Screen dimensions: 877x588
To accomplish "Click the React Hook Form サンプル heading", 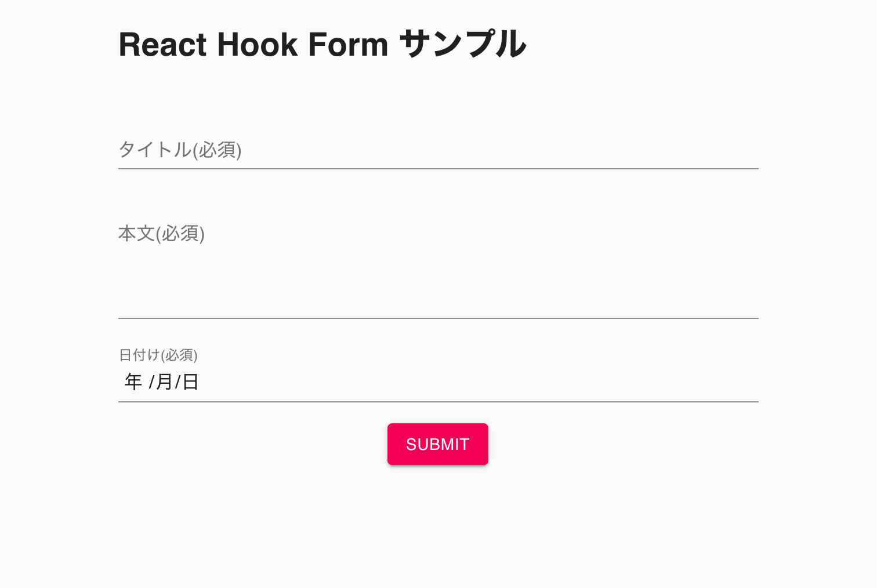I will pos(322,43).
